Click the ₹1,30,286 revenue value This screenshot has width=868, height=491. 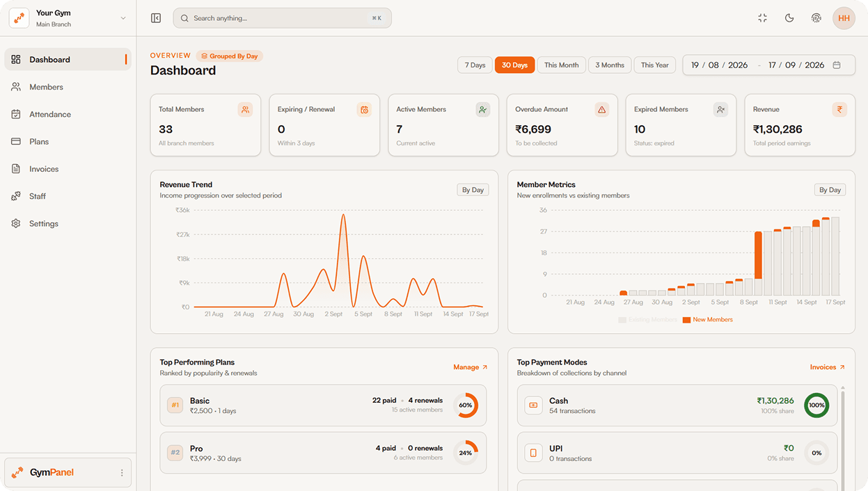[x=778, y=129]
